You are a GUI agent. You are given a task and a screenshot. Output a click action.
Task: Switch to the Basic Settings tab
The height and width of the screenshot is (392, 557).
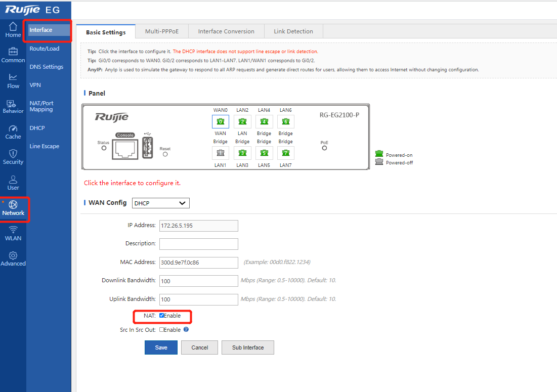coord(106,32)
